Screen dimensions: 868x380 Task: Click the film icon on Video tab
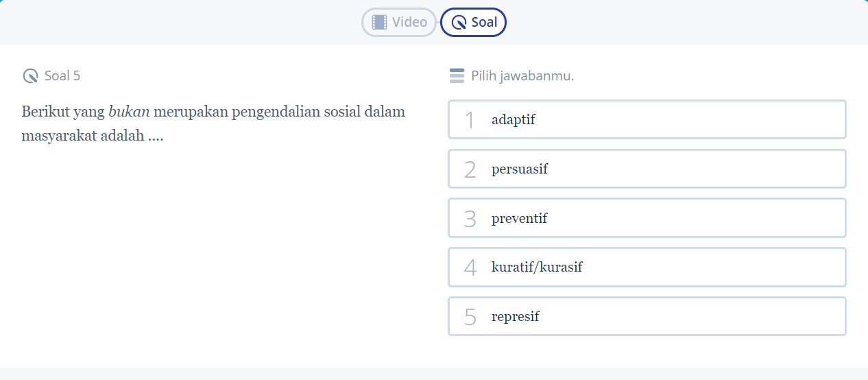[x=379, y=22]
